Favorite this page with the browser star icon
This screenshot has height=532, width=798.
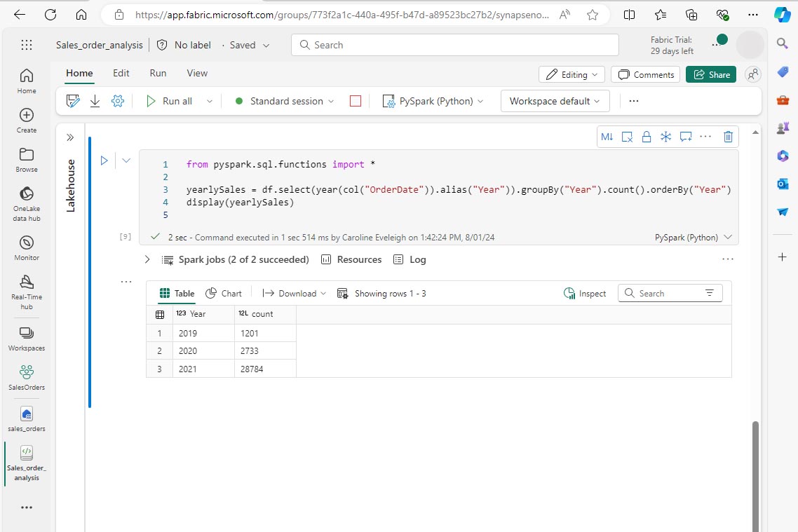pyautogui.click(x=593, y=15)
